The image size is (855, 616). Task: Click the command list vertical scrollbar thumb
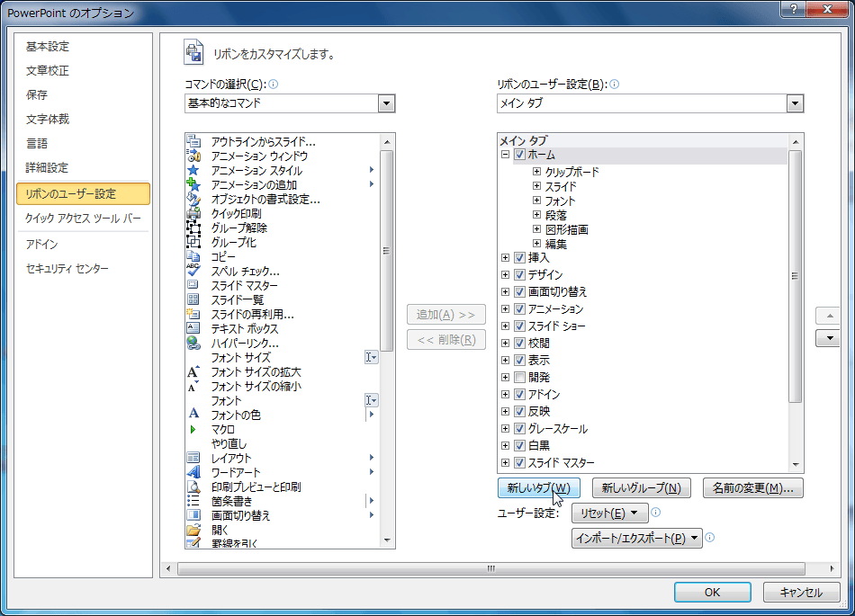tap(387, 251)
